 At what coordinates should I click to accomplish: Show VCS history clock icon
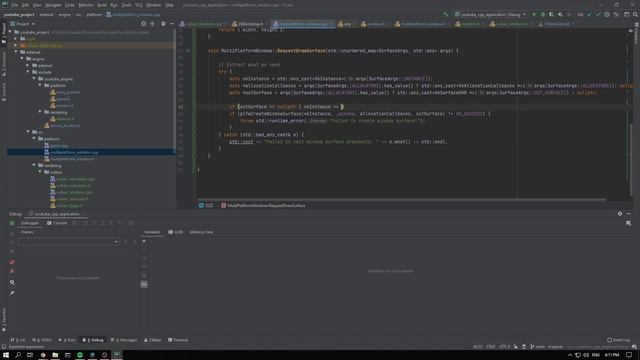click(607, 14)
